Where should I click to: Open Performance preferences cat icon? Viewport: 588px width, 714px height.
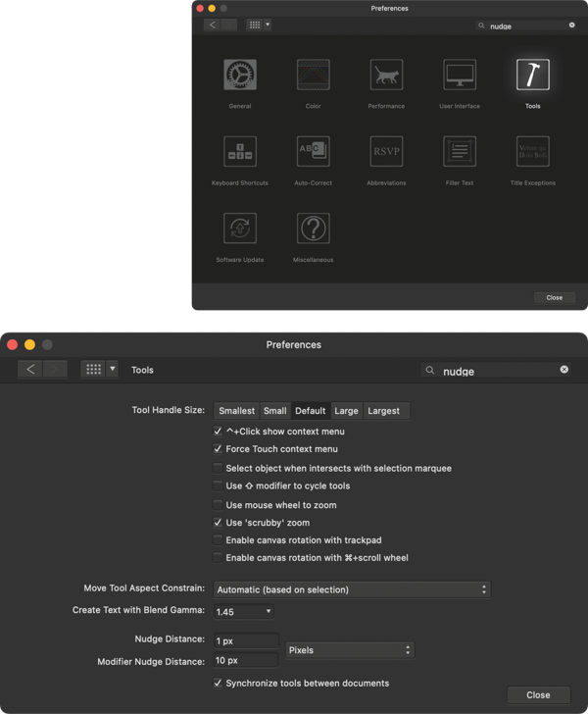pyautogui.click(x=386, y=75)
